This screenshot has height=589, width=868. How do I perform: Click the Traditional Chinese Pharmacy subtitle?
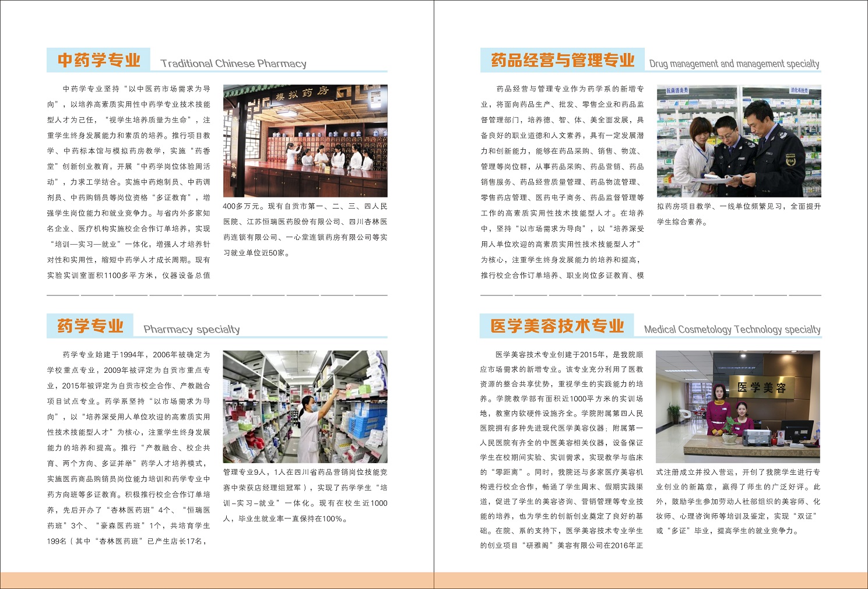click(233, 64)
